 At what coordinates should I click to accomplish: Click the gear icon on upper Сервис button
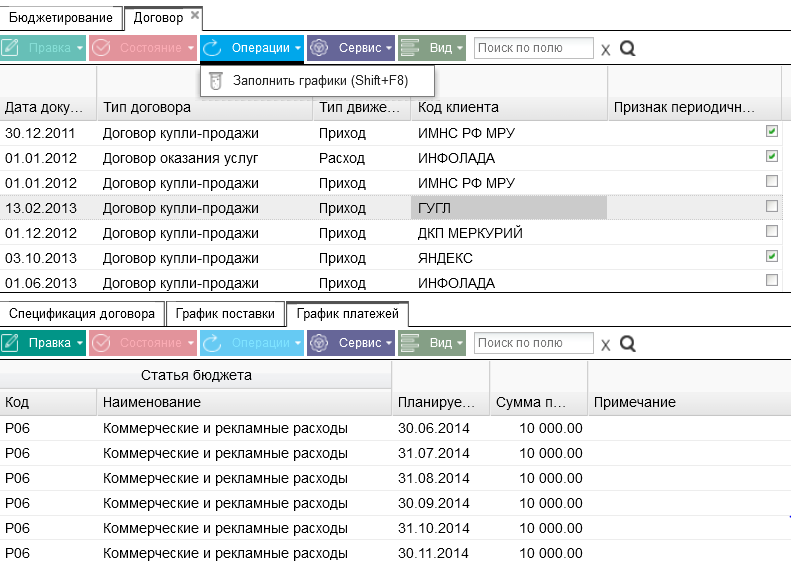[319, 48]
